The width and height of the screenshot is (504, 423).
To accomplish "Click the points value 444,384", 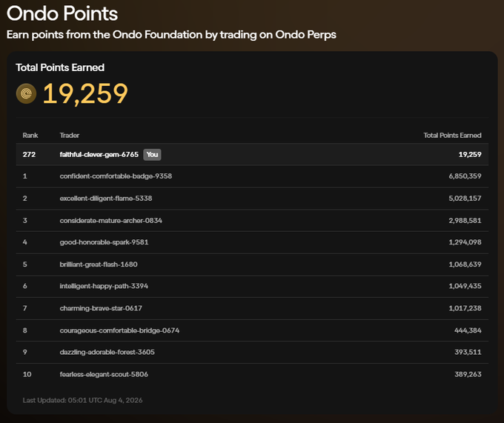I will tap(468, 330).
